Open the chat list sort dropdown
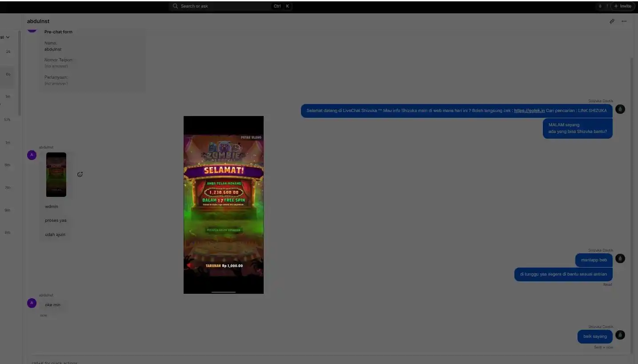638x364 pixels. (5, 37)
